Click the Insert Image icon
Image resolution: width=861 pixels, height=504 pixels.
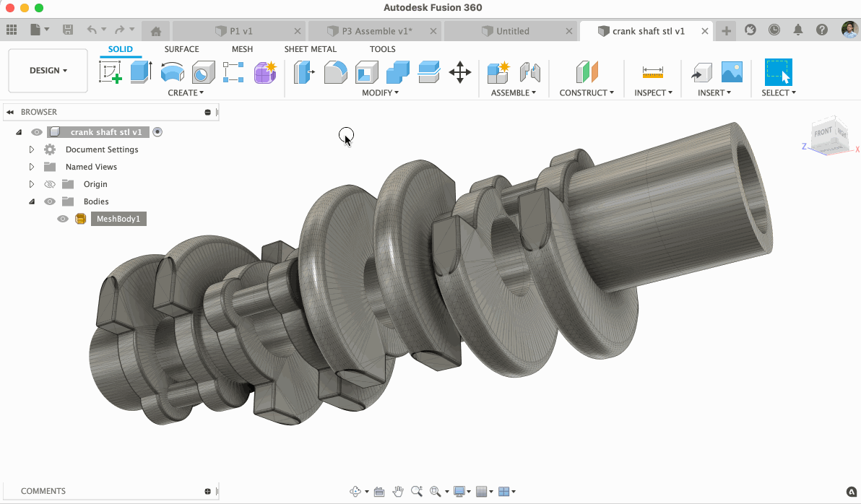tap(732, 72)
